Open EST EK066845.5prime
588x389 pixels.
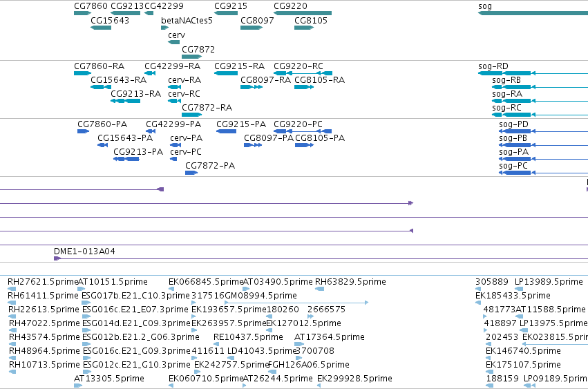pyautogui.click(x=206, y=282)
